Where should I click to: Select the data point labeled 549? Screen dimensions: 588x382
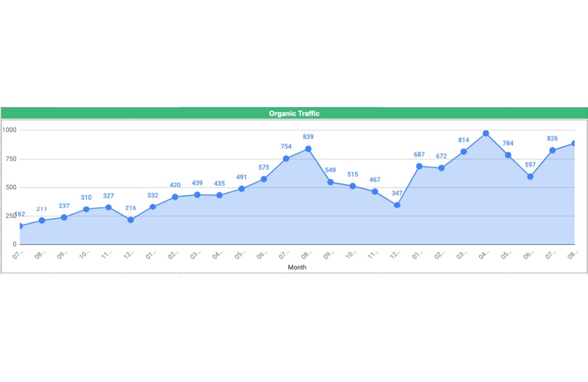(330, 182)
